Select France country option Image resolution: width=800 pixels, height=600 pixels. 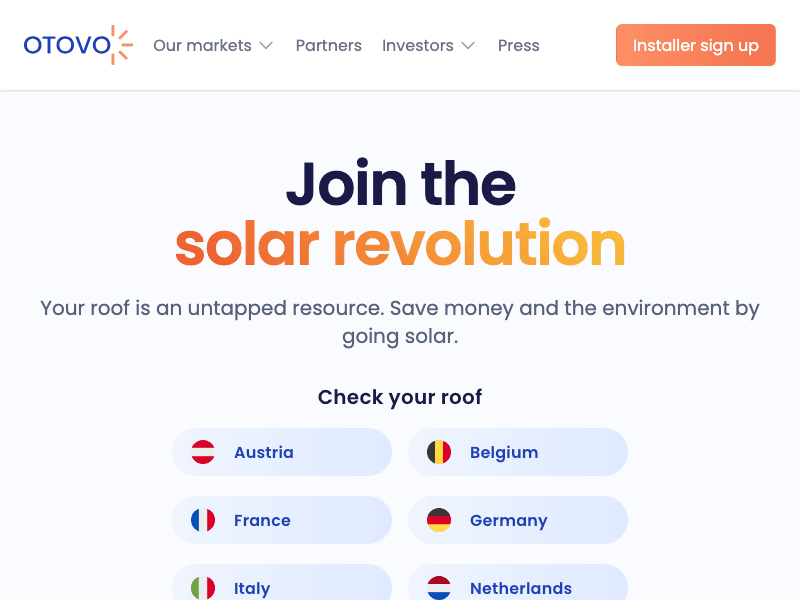coord(282,520)
